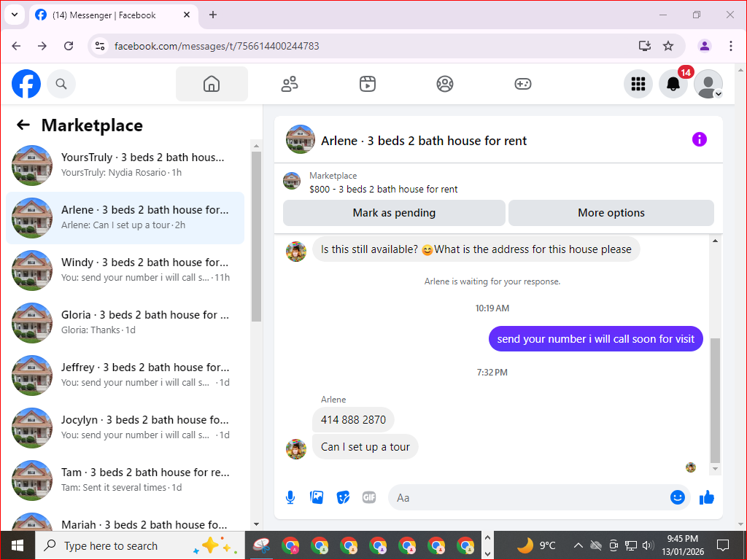Open emoji picker in message box
747x560 pixels.
[678, 497]
